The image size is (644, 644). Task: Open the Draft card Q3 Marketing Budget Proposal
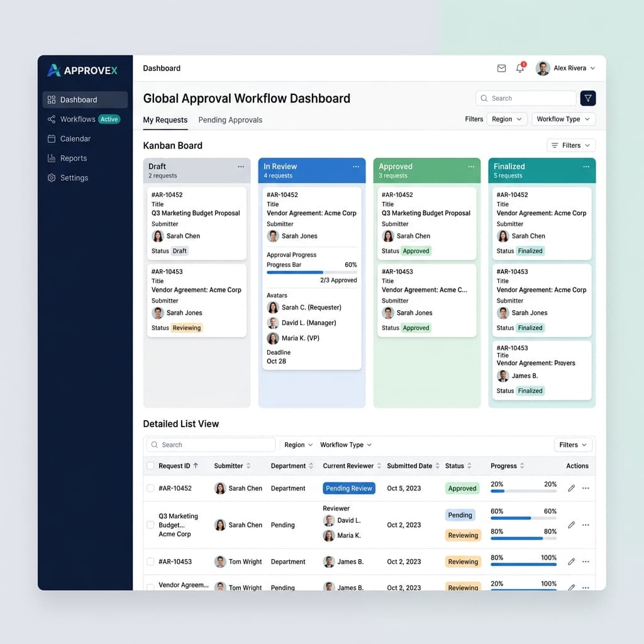tap(197, 223)
